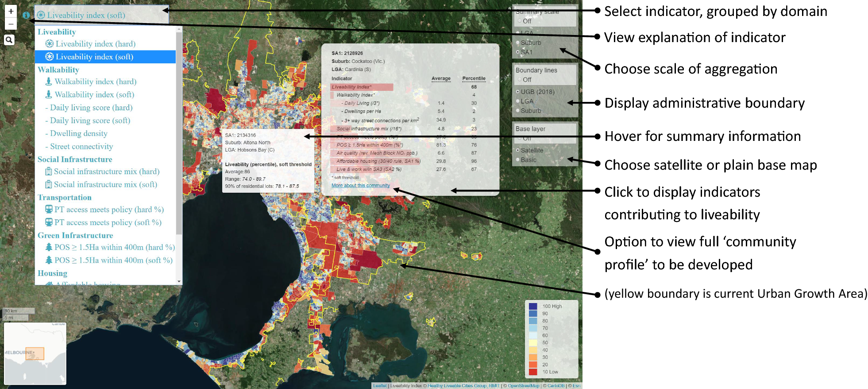Click the orange extent box in minimap

(x=35, y=354)
